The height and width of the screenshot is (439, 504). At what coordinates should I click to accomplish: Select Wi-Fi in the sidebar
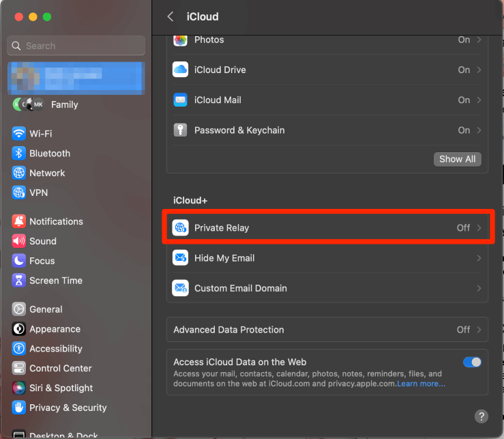coord(40,134)
